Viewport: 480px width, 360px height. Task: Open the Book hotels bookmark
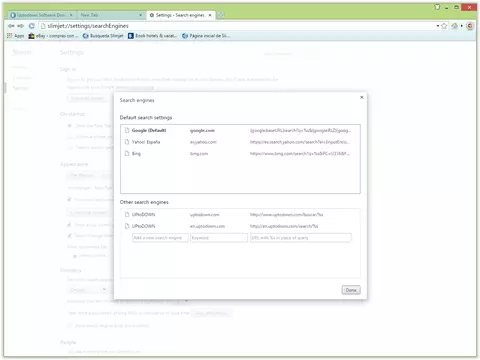tap(152, 36)
